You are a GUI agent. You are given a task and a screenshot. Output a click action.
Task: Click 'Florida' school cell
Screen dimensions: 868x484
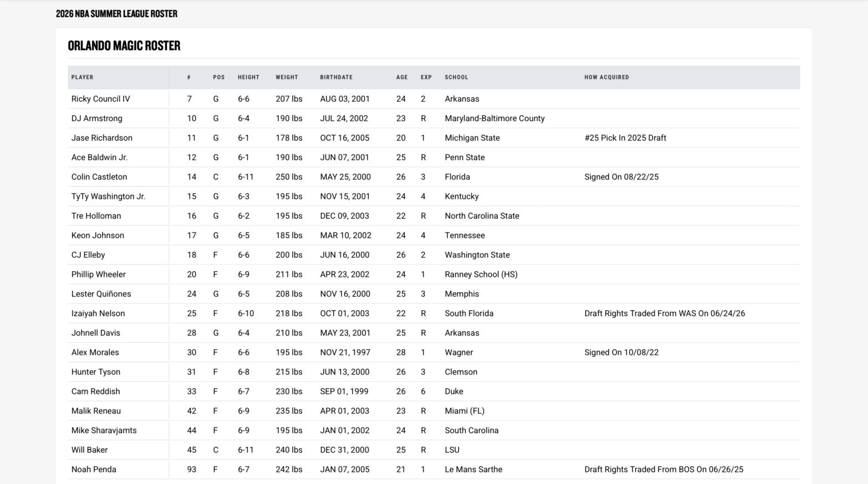(x=457, y=177)
